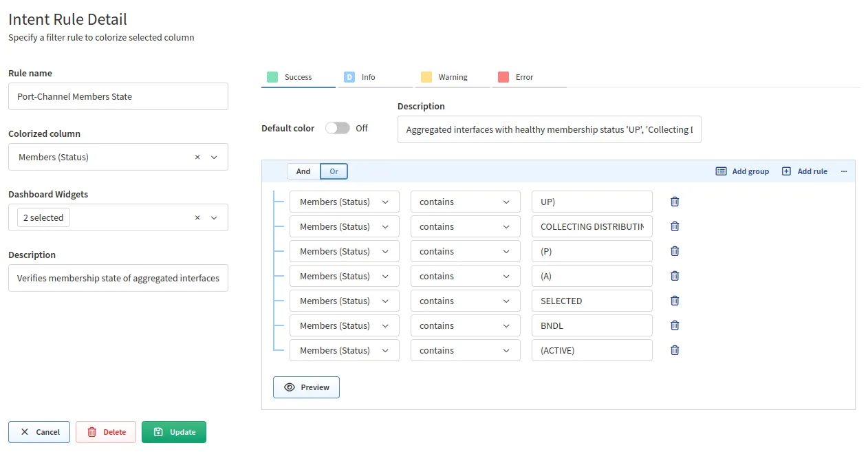Click the Rule name input field
The image size is (868, 452).
click(118, 97)
